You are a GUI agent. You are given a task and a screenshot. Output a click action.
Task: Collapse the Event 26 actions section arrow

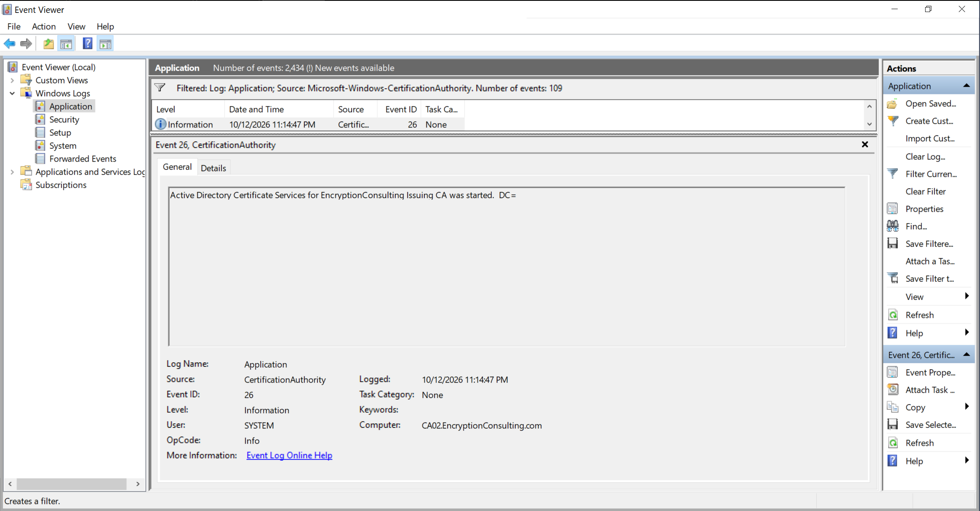coord(966,354)
